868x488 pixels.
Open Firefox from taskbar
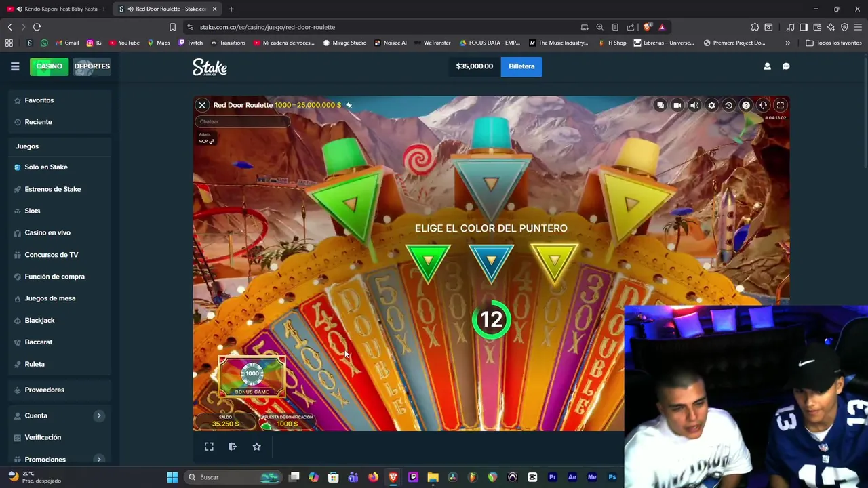coord(373,477)
